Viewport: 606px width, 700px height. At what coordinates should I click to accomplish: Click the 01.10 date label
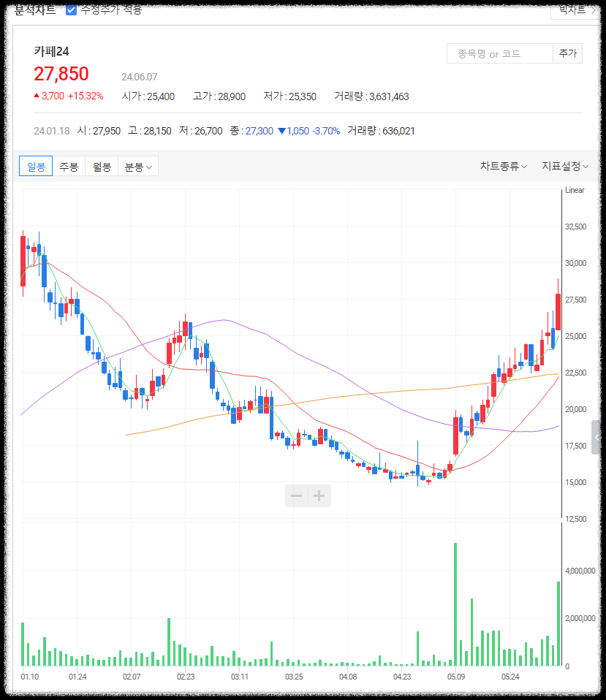pyautogui.click(x=29, y=677)
